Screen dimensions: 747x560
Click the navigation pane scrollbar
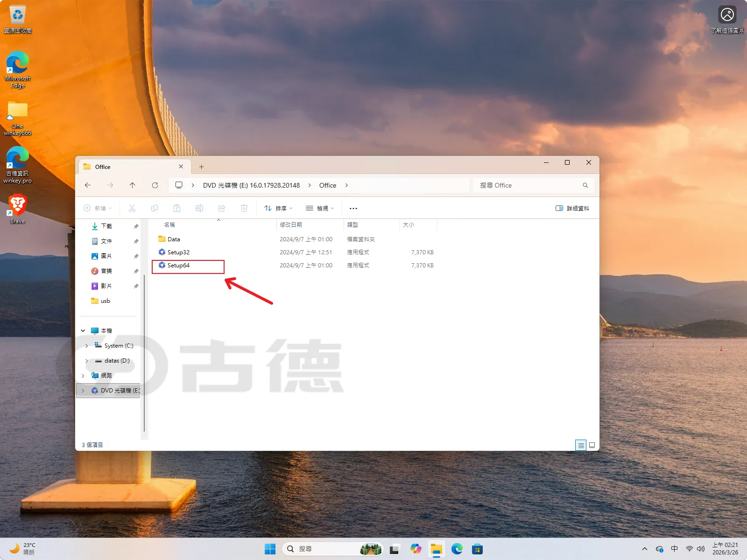144,353
